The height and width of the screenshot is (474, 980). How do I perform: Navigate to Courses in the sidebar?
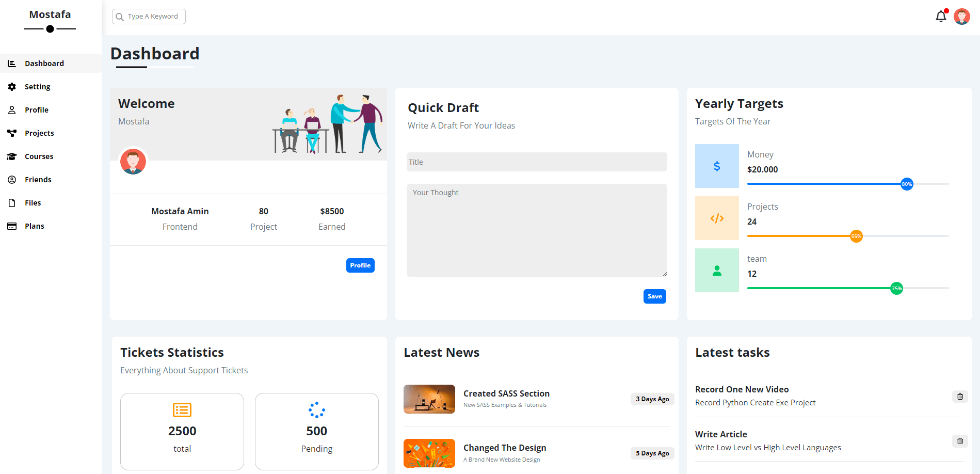pyautogui.click(x=51, y=156)
